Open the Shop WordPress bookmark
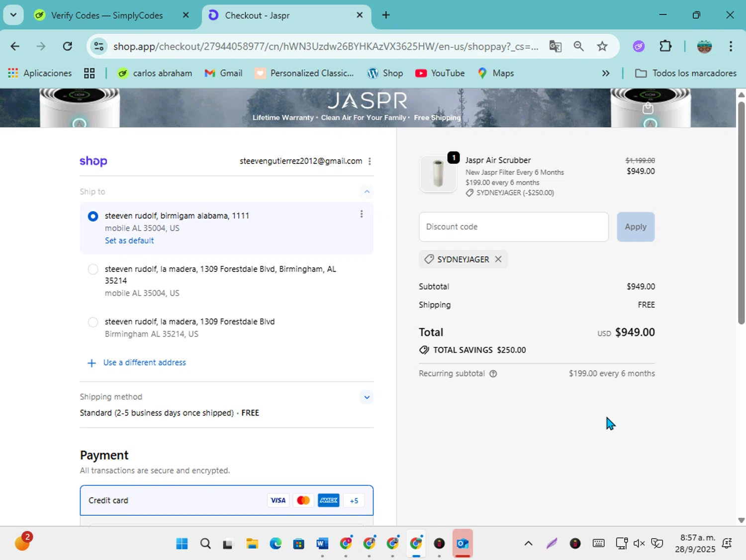The image size is (746, 560). coord(385,73)
